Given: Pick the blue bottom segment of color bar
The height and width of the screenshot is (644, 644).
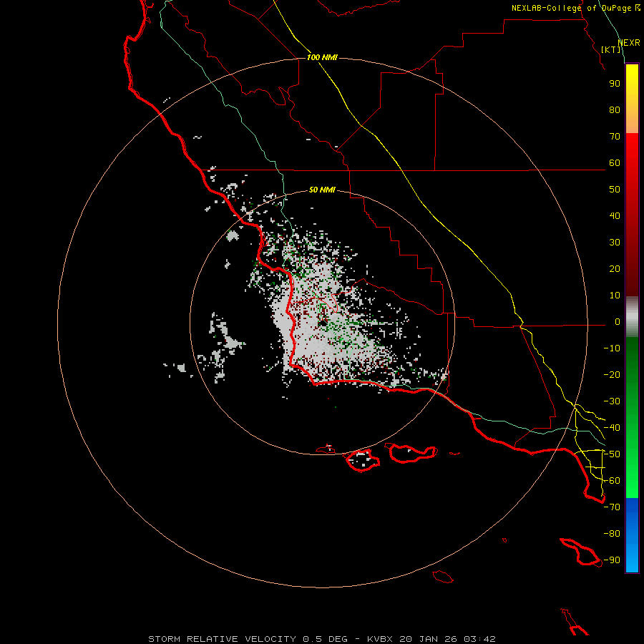Looking at the screenshot, I should [632, 535].
